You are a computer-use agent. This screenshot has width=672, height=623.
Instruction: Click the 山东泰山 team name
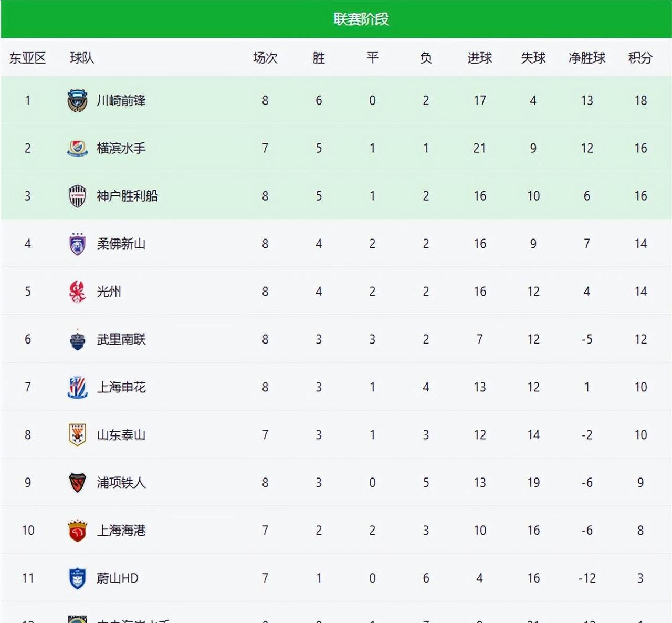point(121,435)
